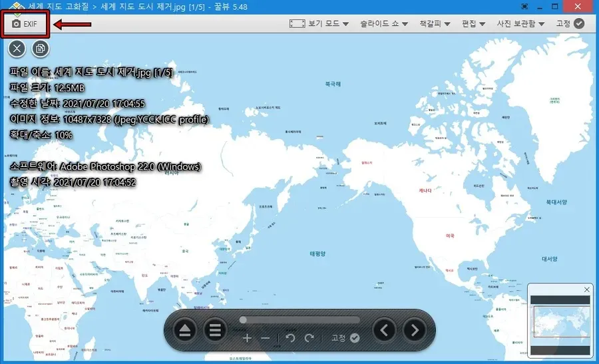The width and height of the screenshot is (599, 364).
Task: Click the EXIF camera button
Action: click(25, 24)
